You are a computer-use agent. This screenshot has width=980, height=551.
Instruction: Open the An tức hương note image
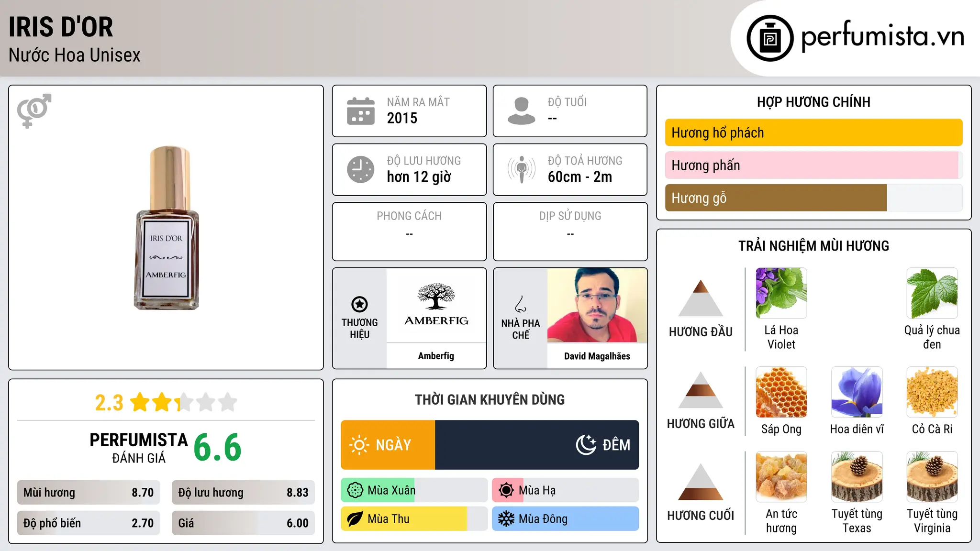click(781, 477)
